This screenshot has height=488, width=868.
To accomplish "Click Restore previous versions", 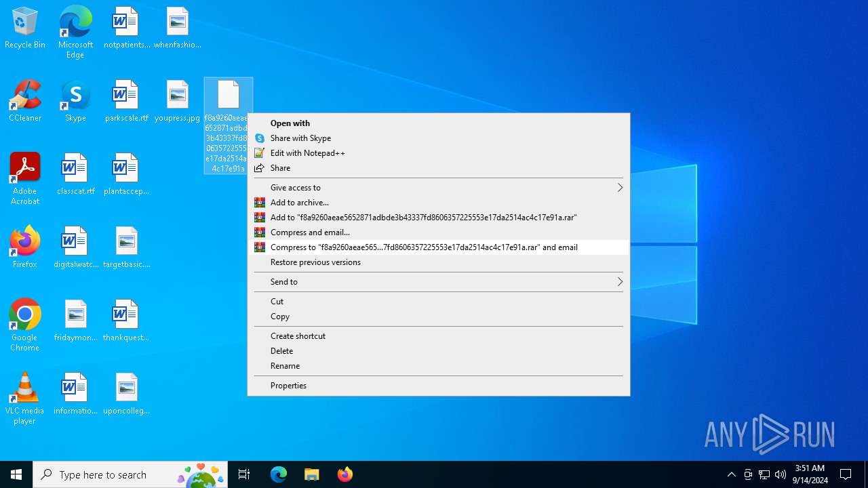I will click(x=438, y=262).
